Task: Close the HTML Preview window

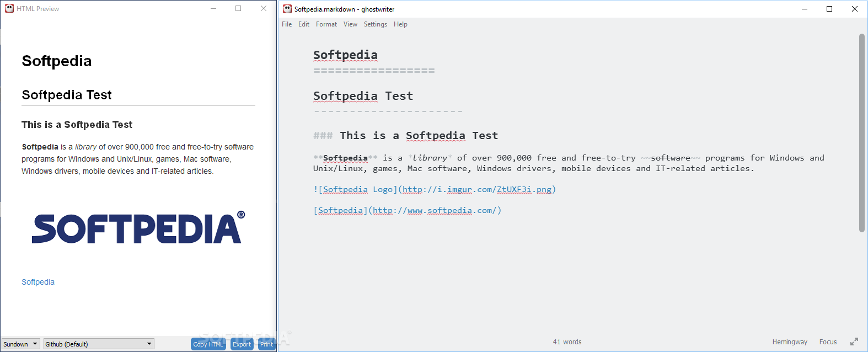Action: 264,8
